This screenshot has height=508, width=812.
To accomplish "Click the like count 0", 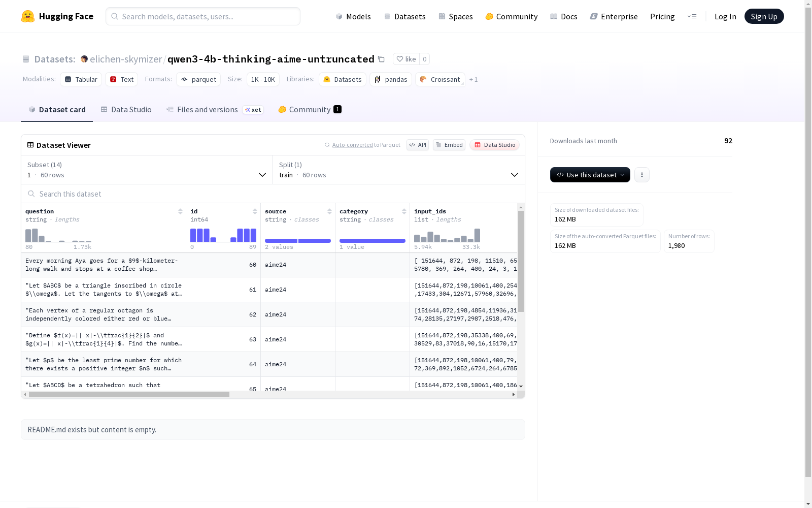I will click(425, 59).
